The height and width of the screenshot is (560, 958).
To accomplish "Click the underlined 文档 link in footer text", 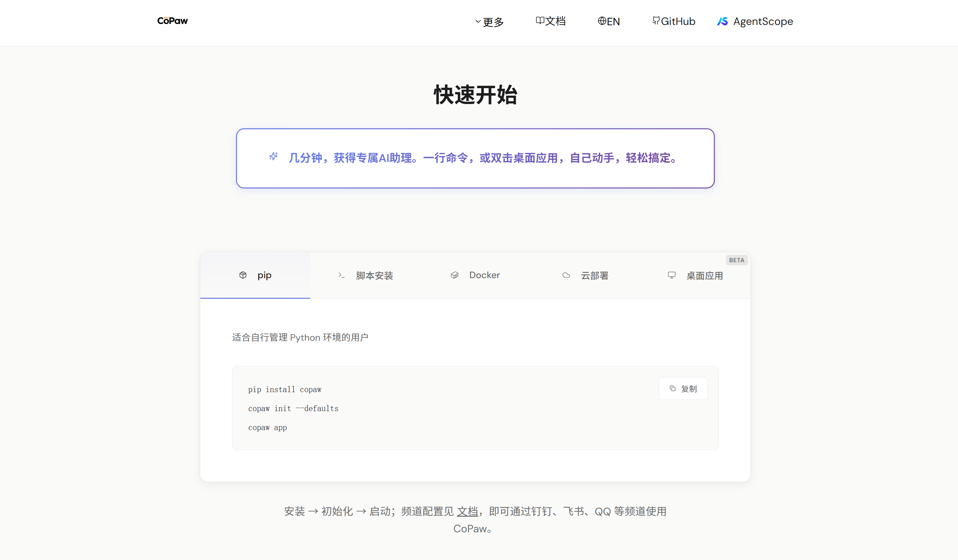I will pyautogui.click(x=467, y=511).
